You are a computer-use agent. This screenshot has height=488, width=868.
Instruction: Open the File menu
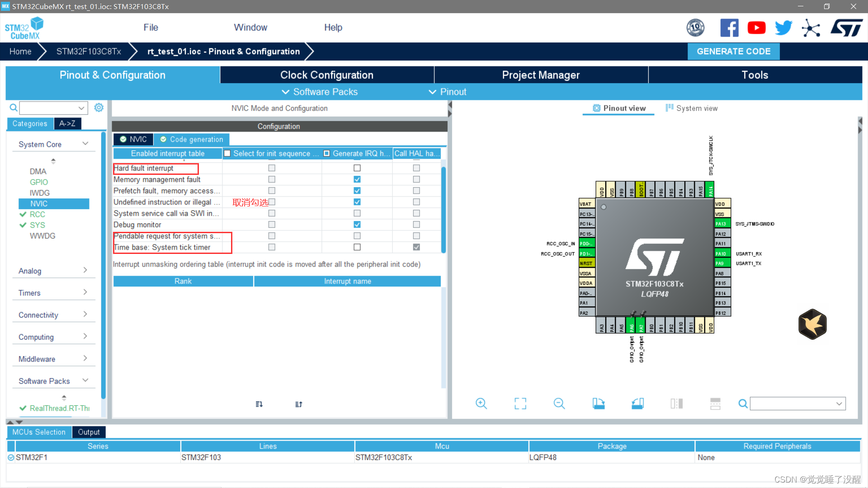pyautogui.click(x=151, y=28)
